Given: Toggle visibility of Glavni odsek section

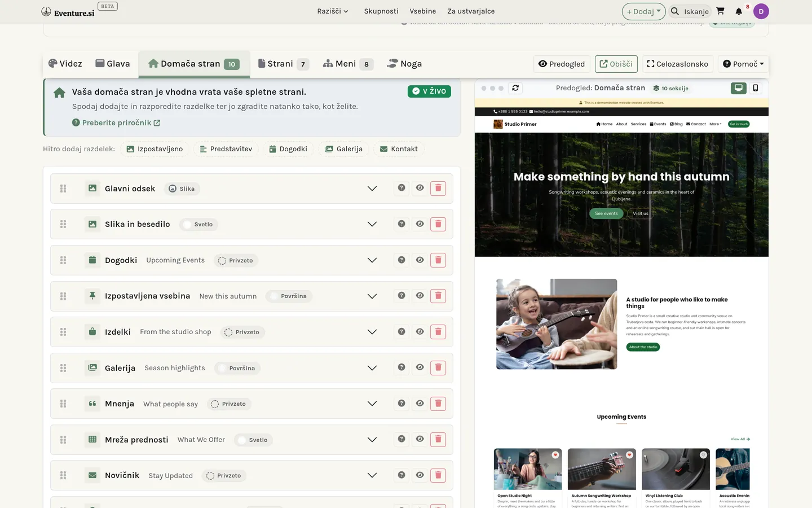Looking at the screenshot, I should [x=420, y=188].
